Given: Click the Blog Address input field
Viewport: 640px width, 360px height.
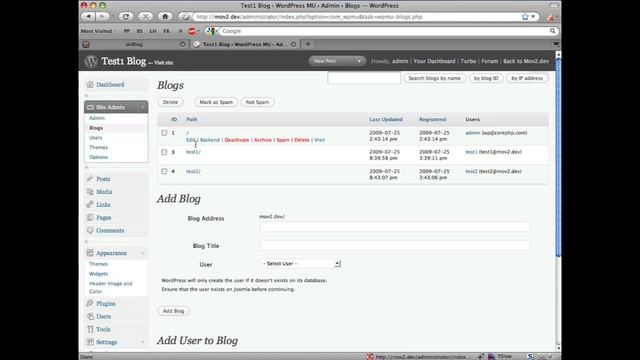Looking at the screenshot, I should click(x=395, y=227).
